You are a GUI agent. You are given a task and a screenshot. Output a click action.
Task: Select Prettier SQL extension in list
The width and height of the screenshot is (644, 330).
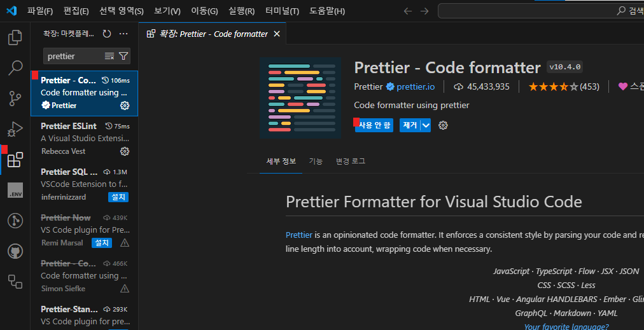pyautogui.click(x=84, y=184)
